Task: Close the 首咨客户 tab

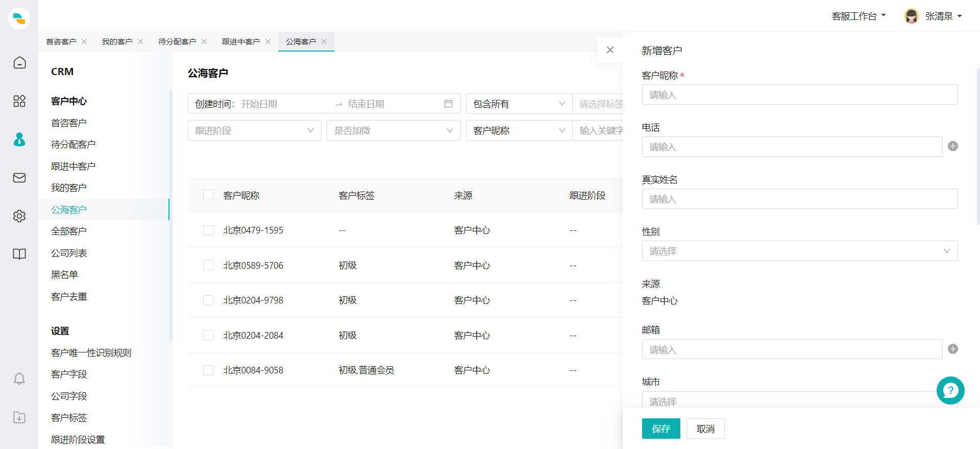Action: click(84, 41)
